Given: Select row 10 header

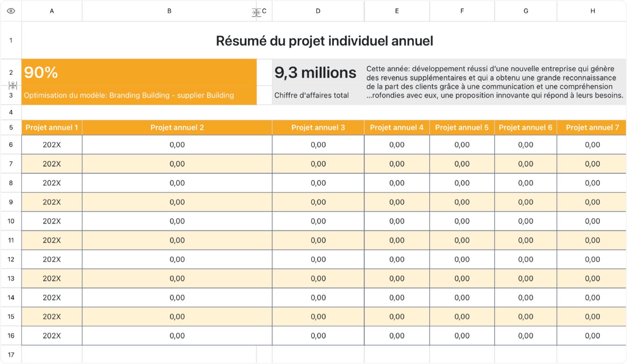Looking at the screenshot, I should pyautogui.click(x=11, y=221).
